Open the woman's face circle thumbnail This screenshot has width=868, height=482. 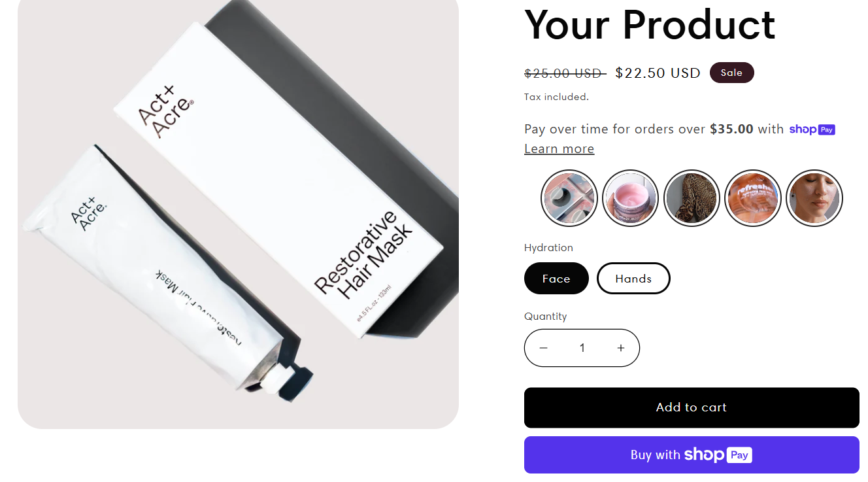coord(814,198)
